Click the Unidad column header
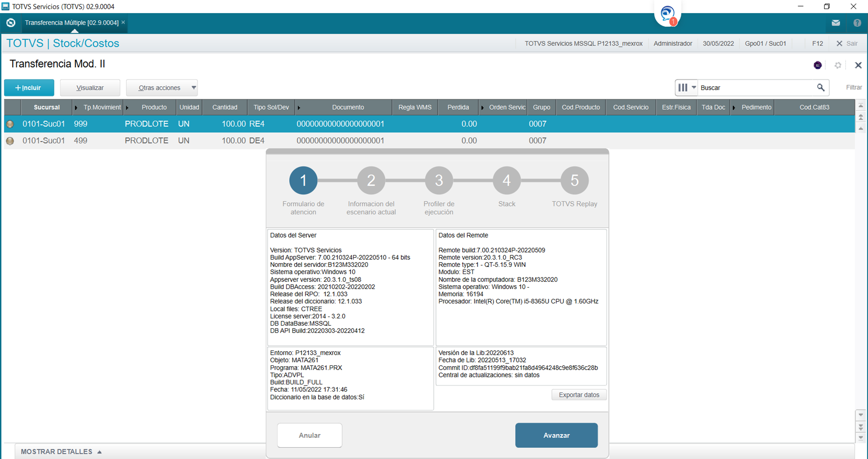 pyautogui.click(x=189, y=107)
